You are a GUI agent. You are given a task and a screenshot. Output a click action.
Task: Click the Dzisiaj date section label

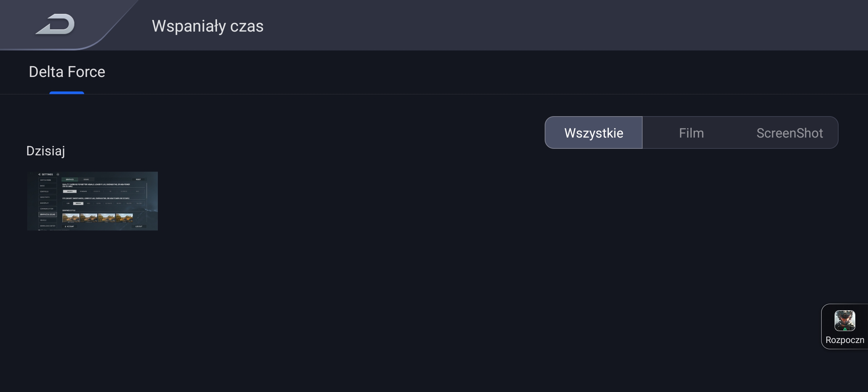[46, 151]
